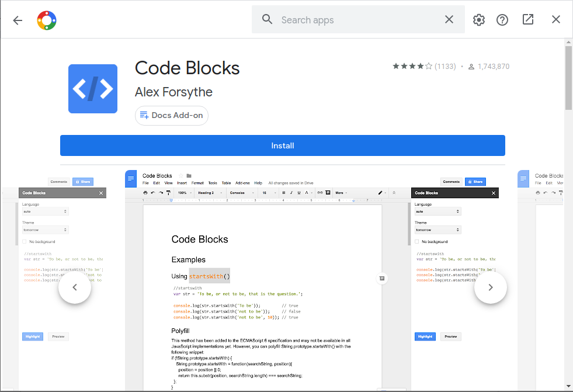Click the folder icon beside the document title
The width and height of the screenshot is (573, 392).
click(x=189, y=176)
